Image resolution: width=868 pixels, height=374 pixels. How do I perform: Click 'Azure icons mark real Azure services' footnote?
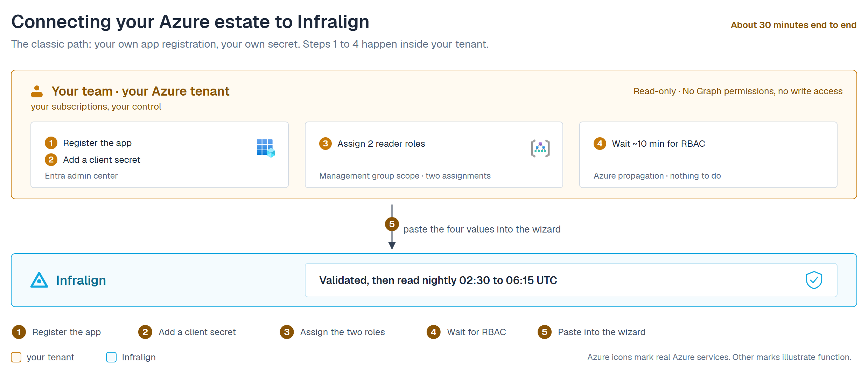[719, 357]
